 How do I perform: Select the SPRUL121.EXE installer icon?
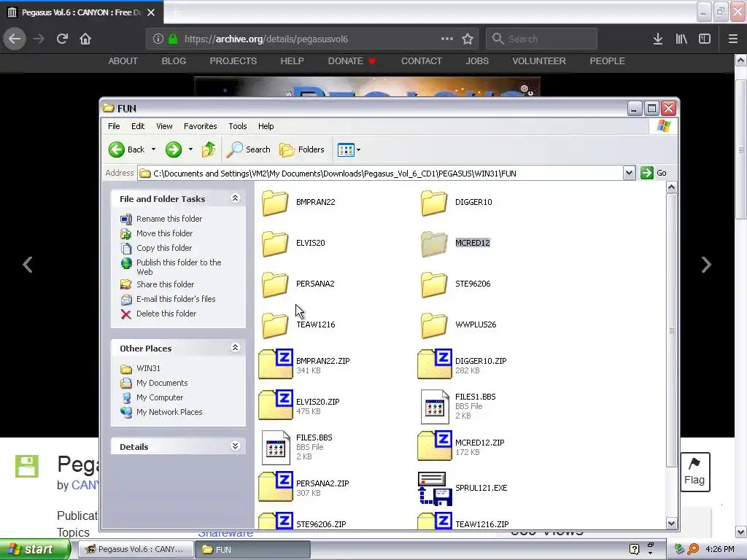pyautogui.click(x=435, y=489)
